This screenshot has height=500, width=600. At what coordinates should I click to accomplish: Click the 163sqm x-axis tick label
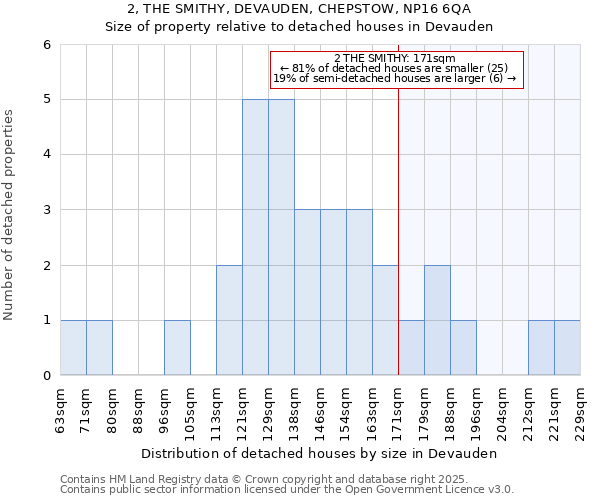pyautogui.click(x=372, y=415)
